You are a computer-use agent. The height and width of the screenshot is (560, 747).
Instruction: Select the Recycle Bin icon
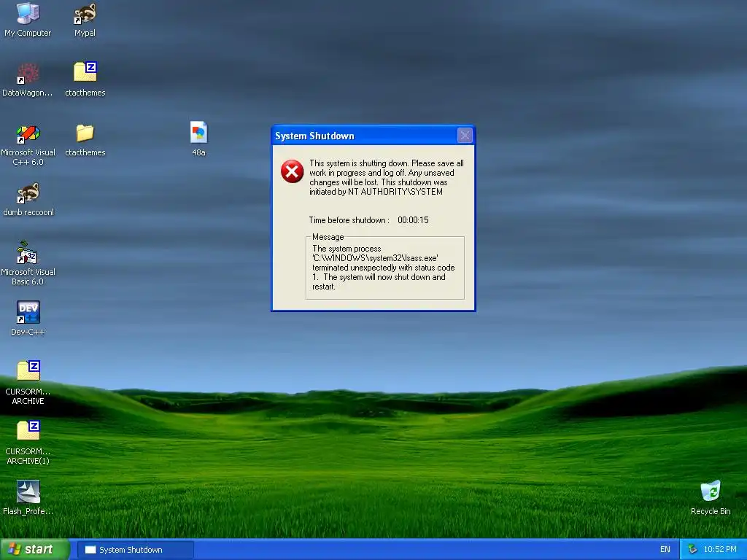[x=711, y=491]
